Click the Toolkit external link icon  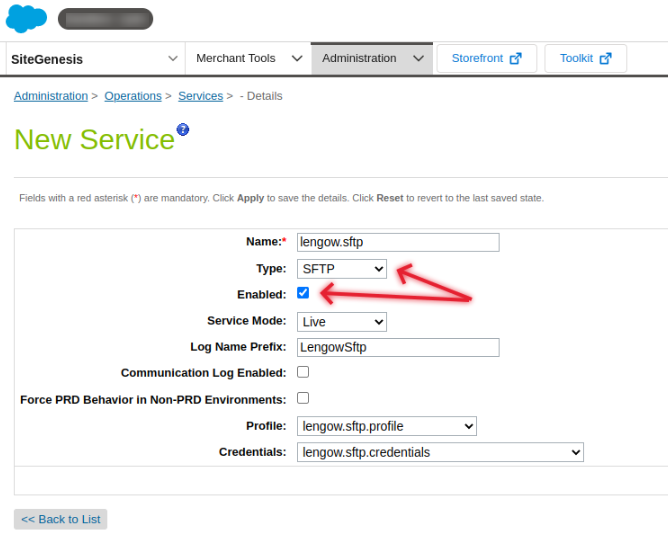pyautogui.click(x=606, y=59)
